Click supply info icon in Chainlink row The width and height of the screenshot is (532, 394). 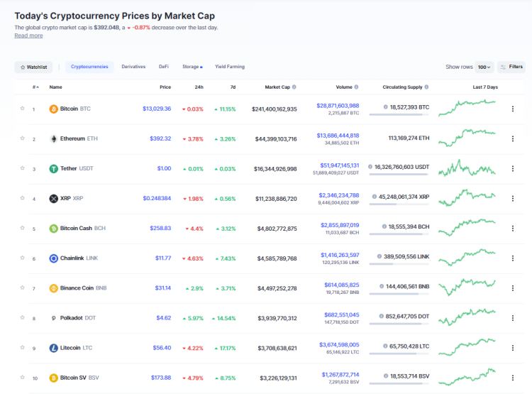tap(379, 256)
